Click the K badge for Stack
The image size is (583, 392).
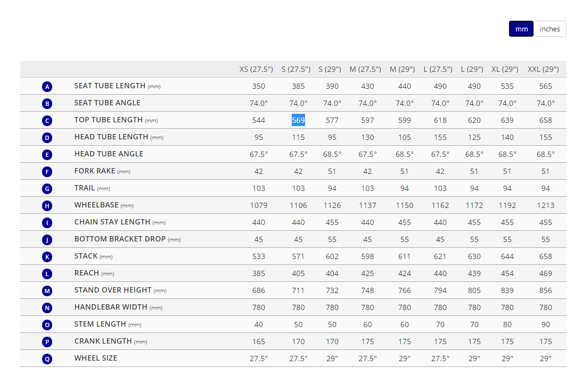tap(47, 257)
